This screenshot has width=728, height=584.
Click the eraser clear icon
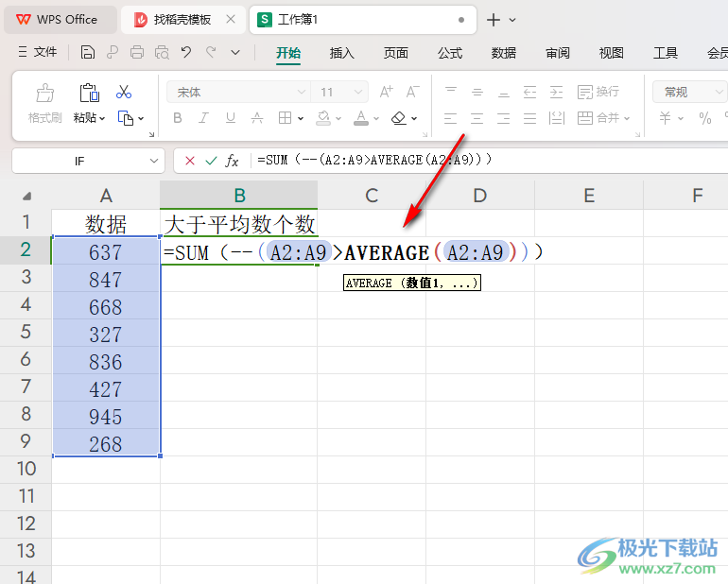398,118
